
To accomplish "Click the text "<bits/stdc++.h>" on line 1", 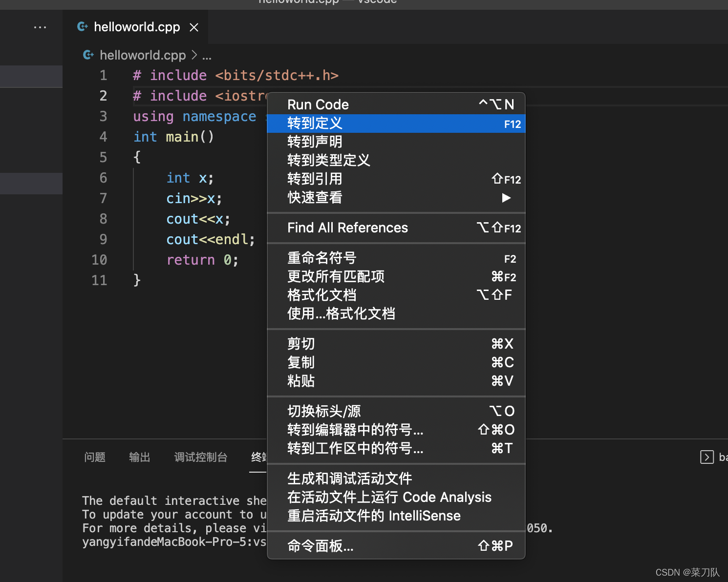I will click(x=277, y=75).
